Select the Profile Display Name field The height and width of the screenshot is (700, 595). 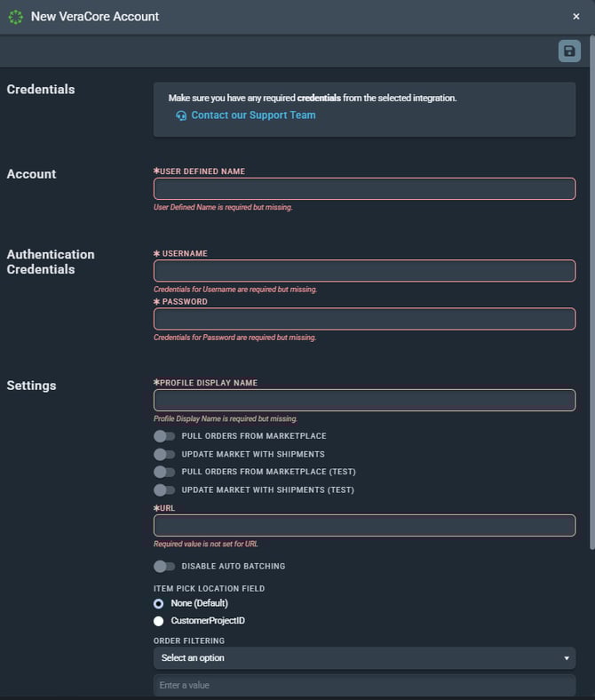(x=364, y=401)
